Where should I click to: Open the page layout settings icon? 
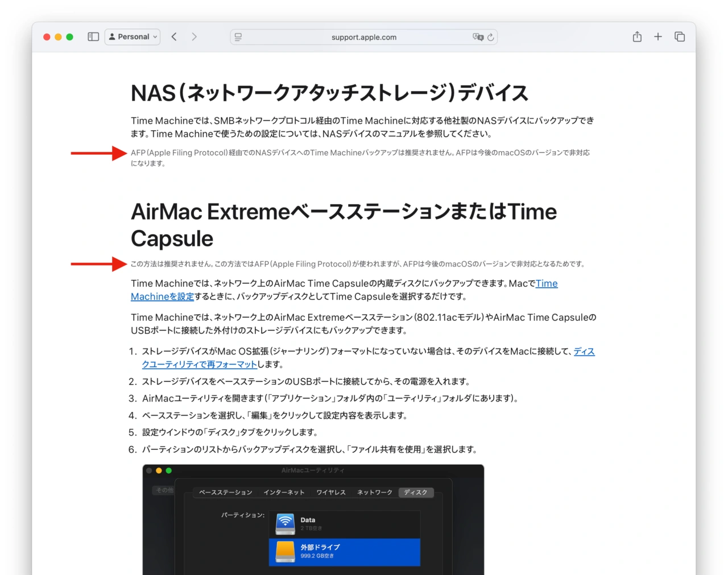point(238,36)
